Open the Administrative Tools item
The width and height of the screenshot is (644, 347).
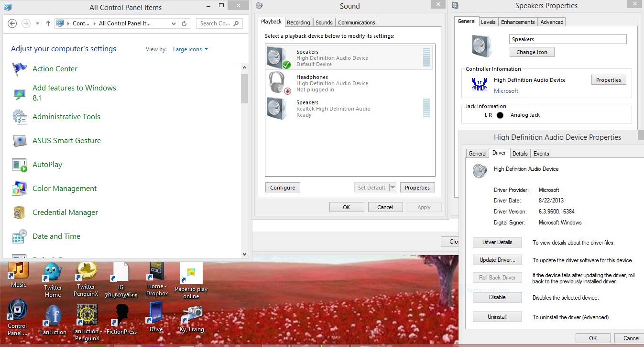(x=66, y=117)
